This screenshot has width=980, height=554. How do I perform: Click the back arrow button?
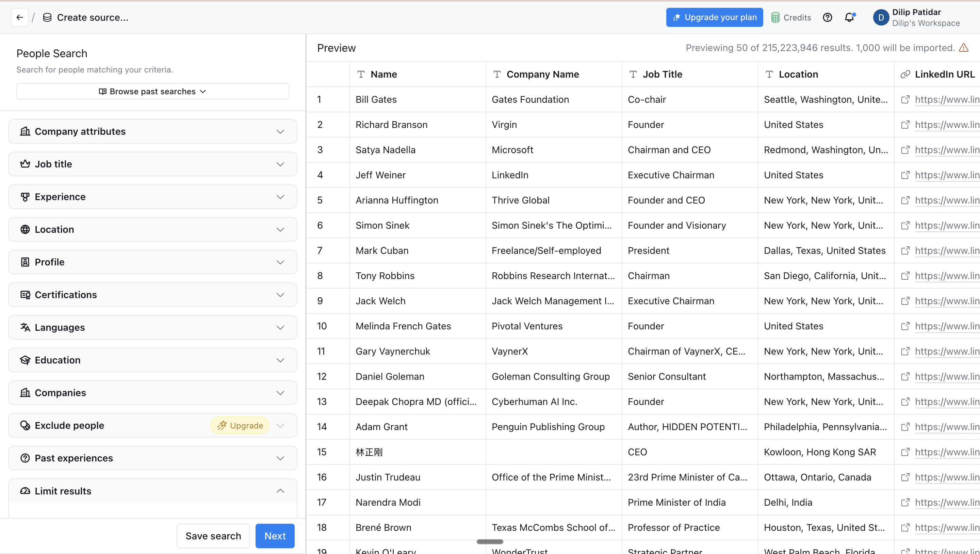pyautogui.click(x=20, y=17)
